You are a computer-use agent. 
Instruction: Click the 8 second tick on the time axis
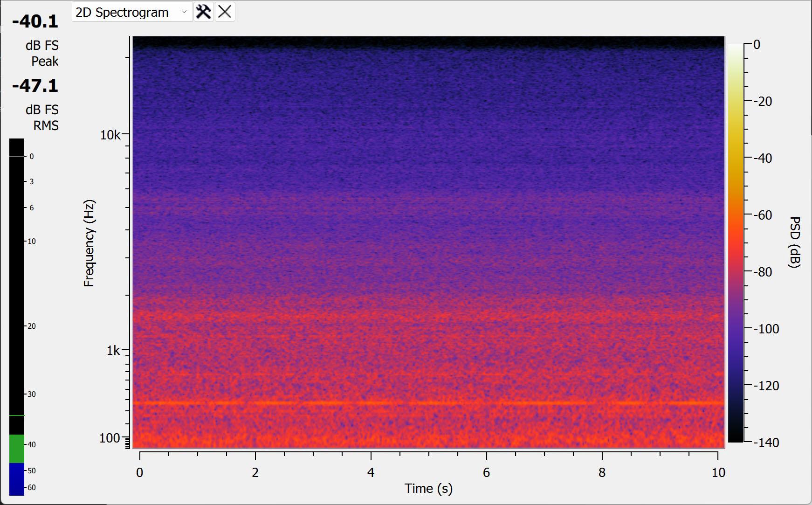[x=602, y=472]
